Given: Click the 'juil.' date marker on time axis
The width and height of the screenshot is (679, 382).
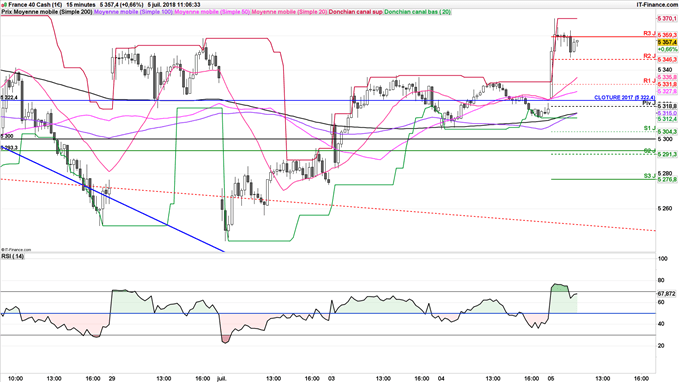Looking at the screenshot, I should [221, 379].
